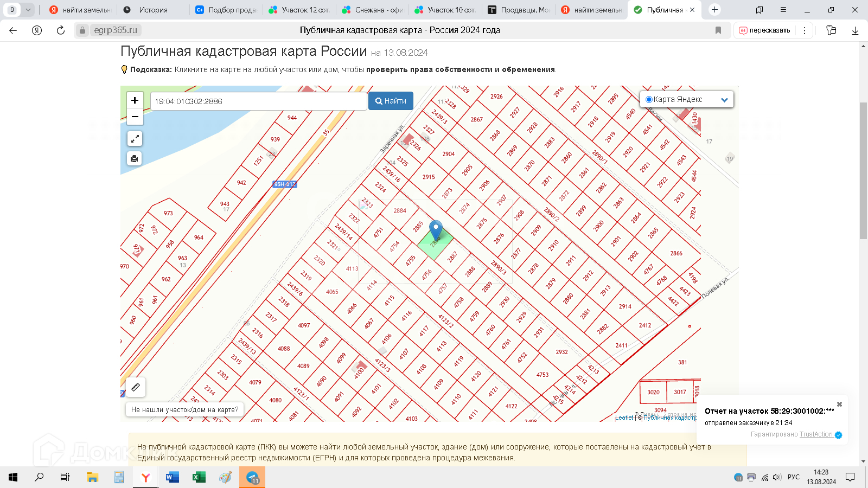Select the Карта Яндекс radio button

[649, 100]
